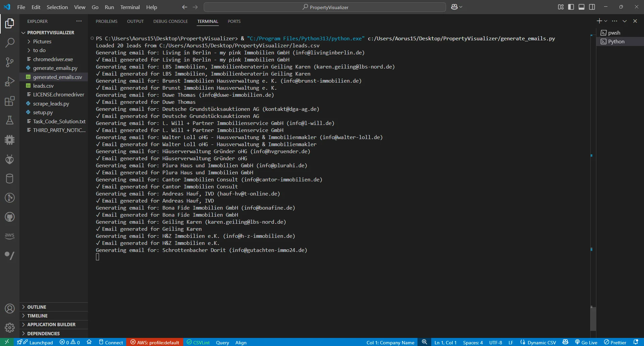
Task: Open the Extensions view
Action: coord(10,101)
